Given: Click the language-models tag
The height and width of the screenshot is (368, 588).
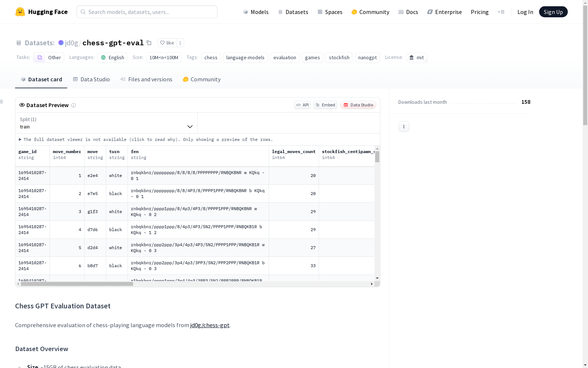Looking at the screenshot, I should [x=245, y=57].
